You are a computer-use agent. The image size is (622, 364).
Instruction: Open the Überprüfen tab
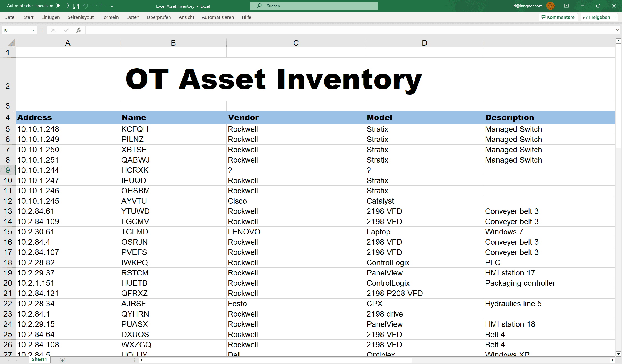pos(159,17)
